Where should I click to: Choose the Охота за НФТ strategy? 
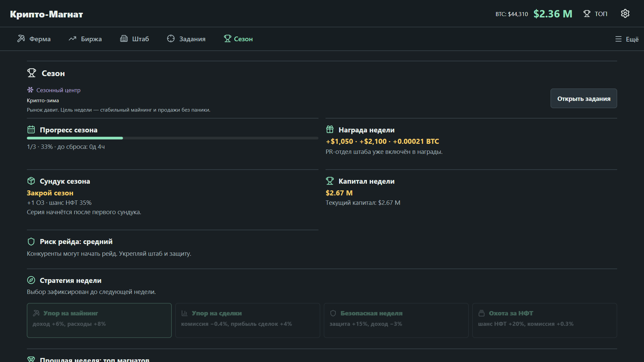(545, 320)
